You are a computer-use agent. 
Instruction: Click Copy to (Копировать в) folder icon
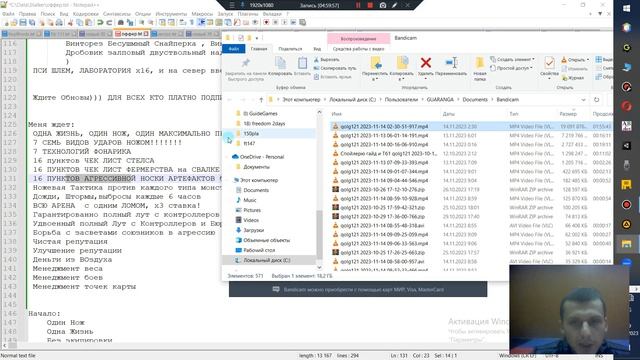click(402, 63)
